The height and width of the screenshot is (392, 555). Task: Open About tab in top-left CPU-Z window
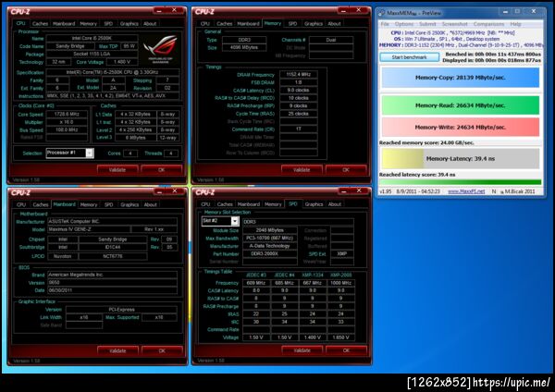pos(150,24)
